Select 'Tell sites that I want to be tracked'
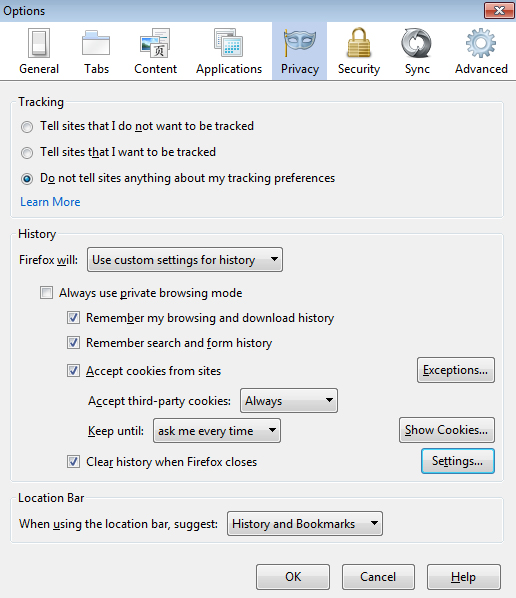516x598 pixels. click(27, 153)
